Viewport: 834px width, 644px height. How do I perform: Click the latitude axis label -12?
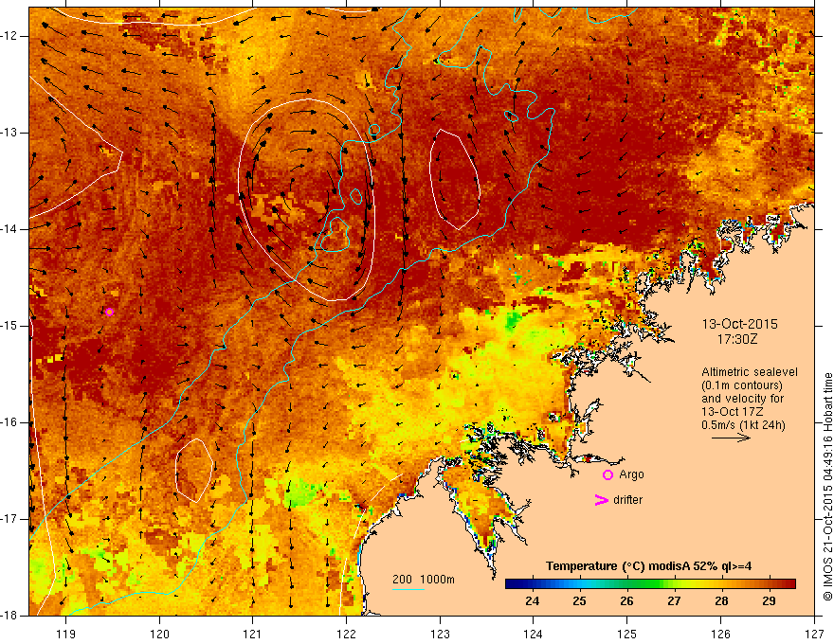pos(9,36)
